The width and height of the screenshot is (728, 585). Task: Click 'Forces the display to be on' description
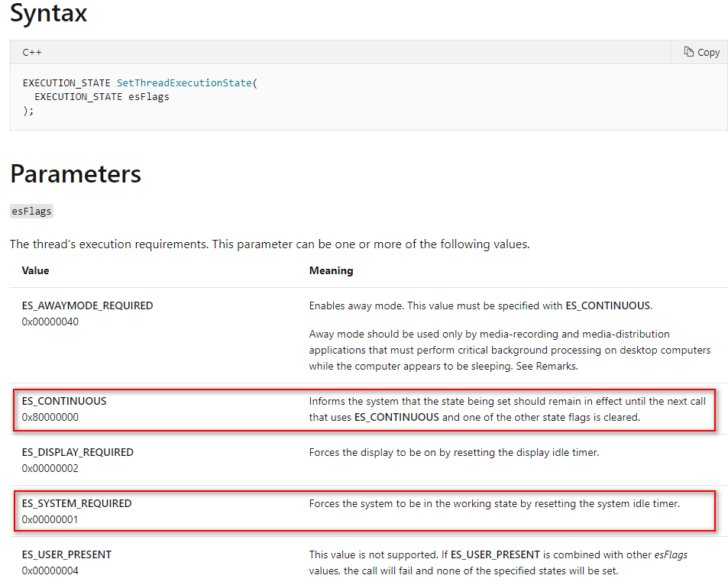point(454,452)
